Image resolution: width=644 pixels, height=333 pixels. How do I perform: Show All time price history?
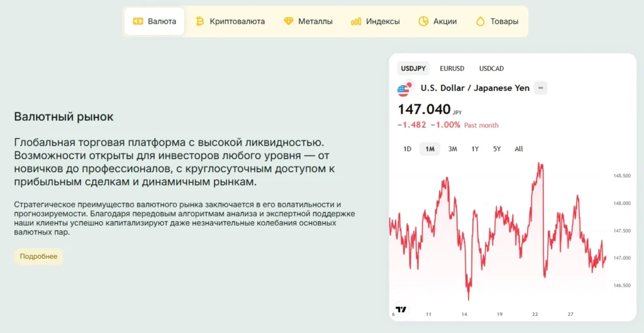(518, 149)
